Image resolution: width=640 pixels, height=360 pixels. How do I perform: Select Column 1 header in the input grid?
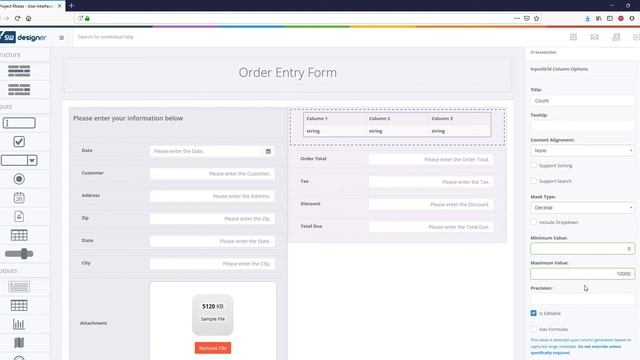coord(335,118)
